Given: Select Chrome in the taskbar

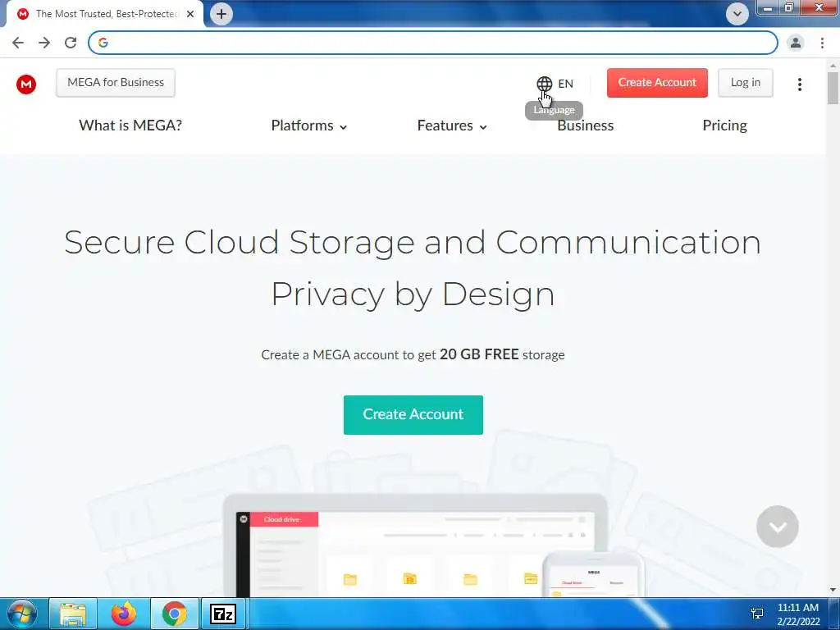Looking at the screenshot, I should (175, 614).
